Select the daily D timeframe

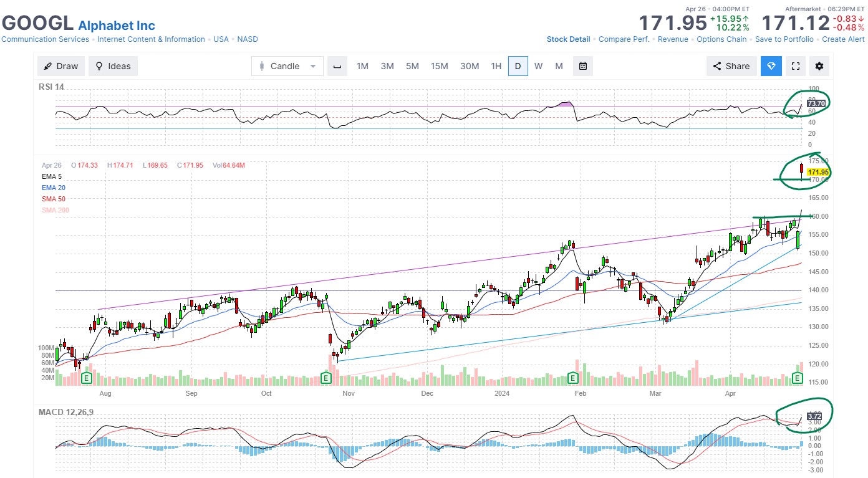tap(518, 66)
